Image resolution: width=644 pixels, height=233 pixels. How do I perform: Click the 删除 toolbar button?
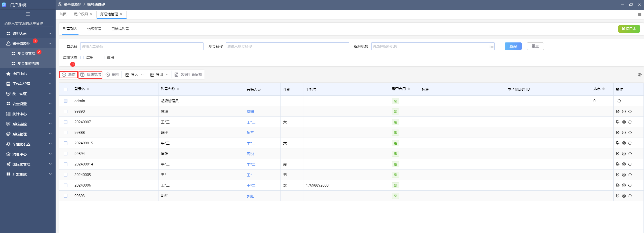click(112, 75)
